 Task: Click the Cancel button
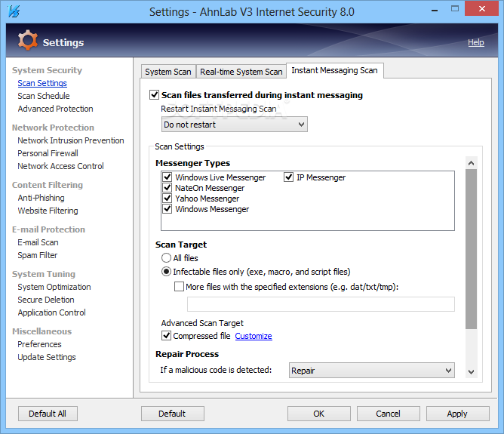pyautogui.click(x=389, y=414)
